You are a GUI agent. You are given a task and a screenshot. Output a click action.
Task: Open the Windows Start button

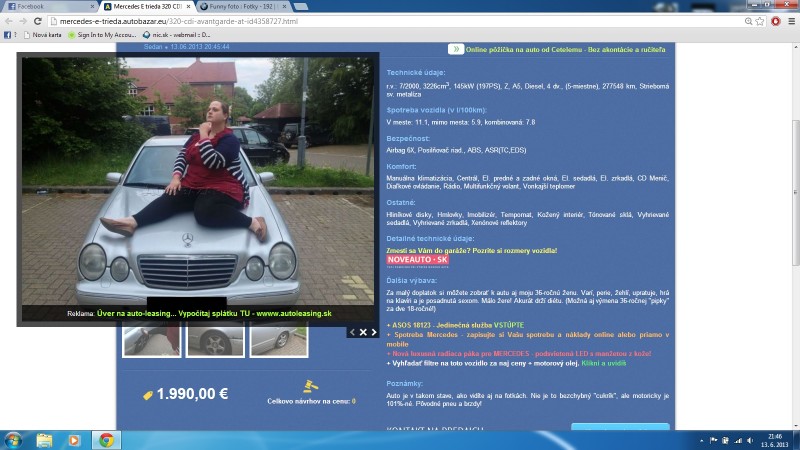point(13,440)
